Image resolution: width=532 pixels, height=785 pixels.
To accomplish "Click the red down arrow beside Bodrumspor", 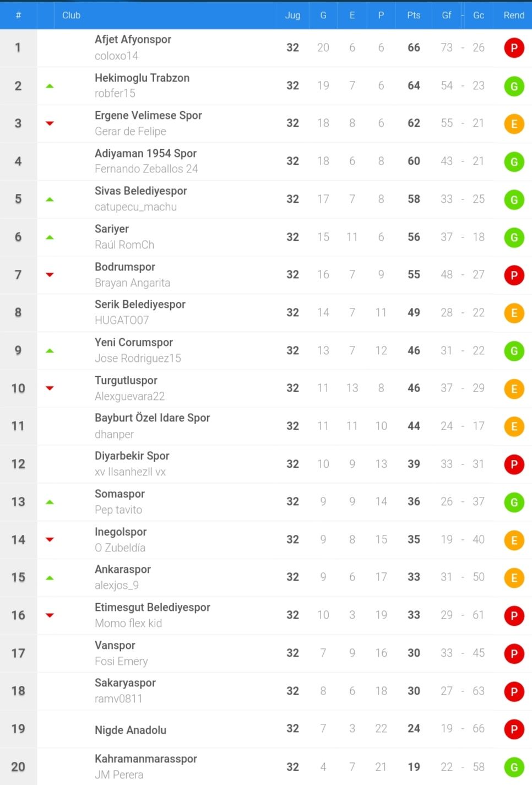I will 50,274.
